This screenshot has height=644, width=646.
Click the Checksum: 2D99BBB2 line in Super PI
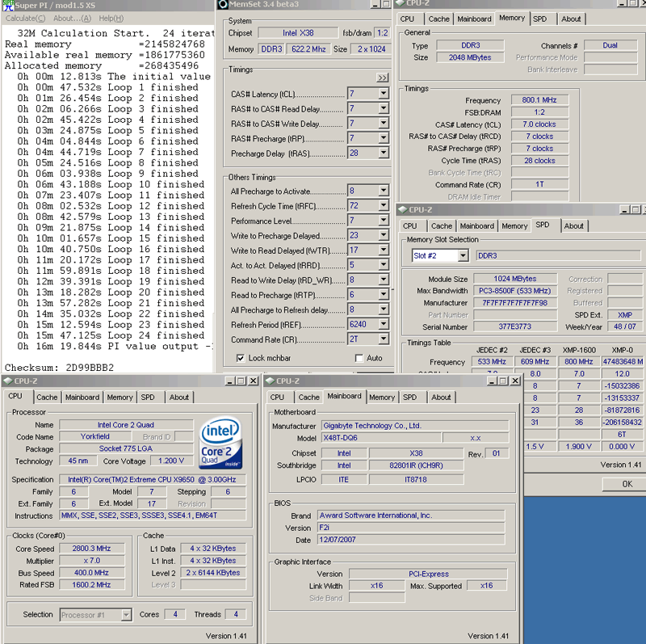pos(59,368)
